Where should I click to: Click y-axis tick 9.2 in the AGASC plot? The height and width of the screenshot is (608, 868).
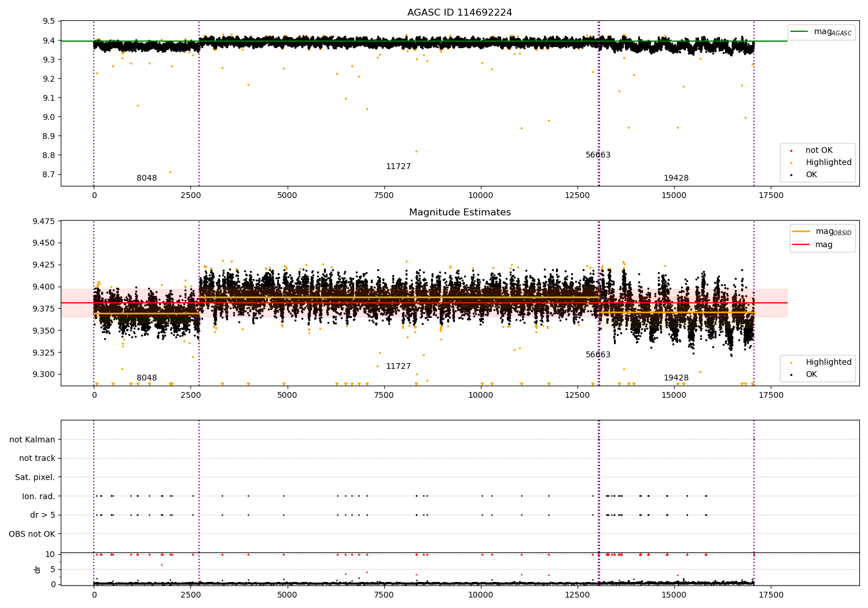[x=49, y=79]
